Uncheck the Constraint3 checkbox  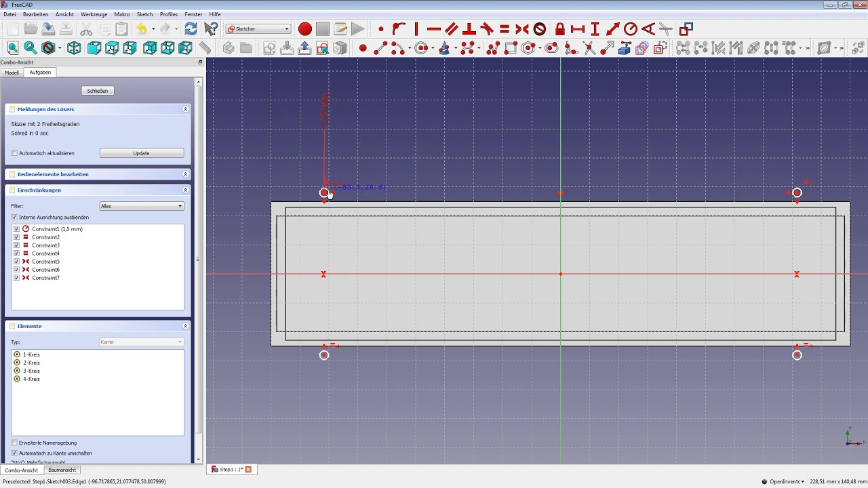pyautogui.click(x=17, y=245)
